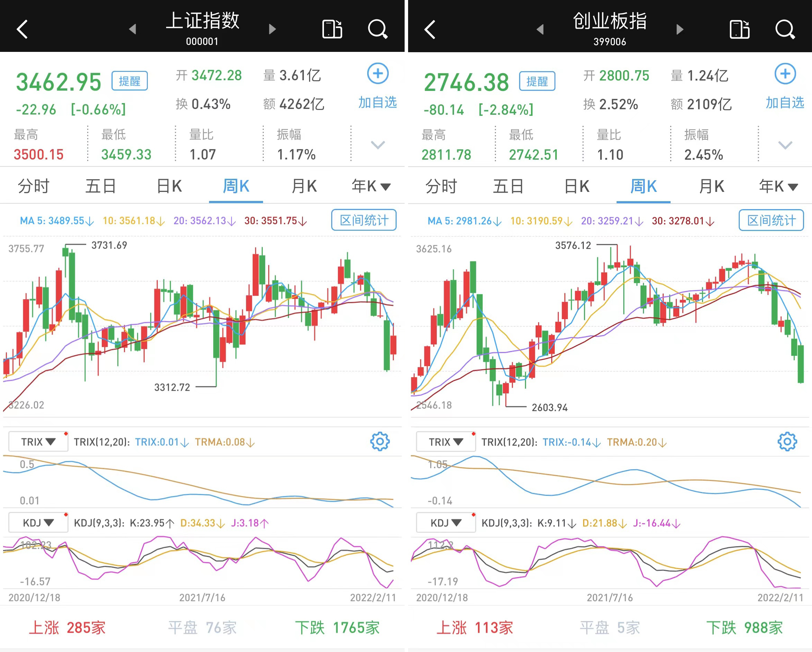Image resolution: width=812 pixels, height=652 pixels.
Task: Tap landscape-view icon in 上证指数 header
Action: [x=332, y=29]
